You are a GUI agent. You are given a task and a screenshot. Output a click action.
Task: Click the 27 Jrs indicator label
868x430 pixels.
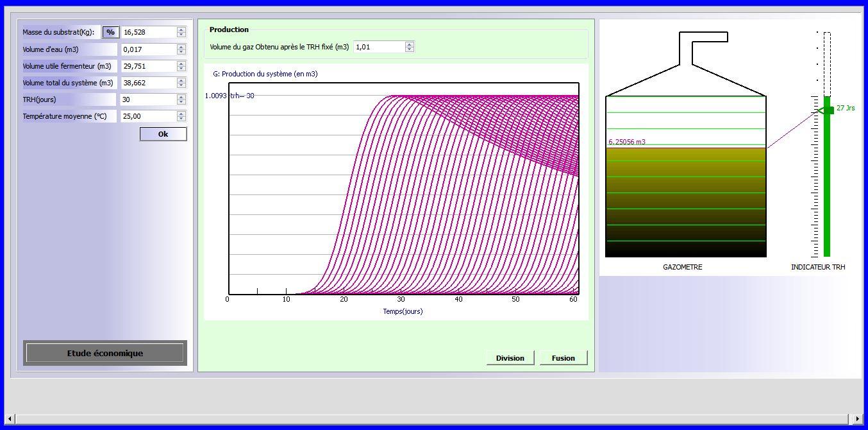[846, 108]
